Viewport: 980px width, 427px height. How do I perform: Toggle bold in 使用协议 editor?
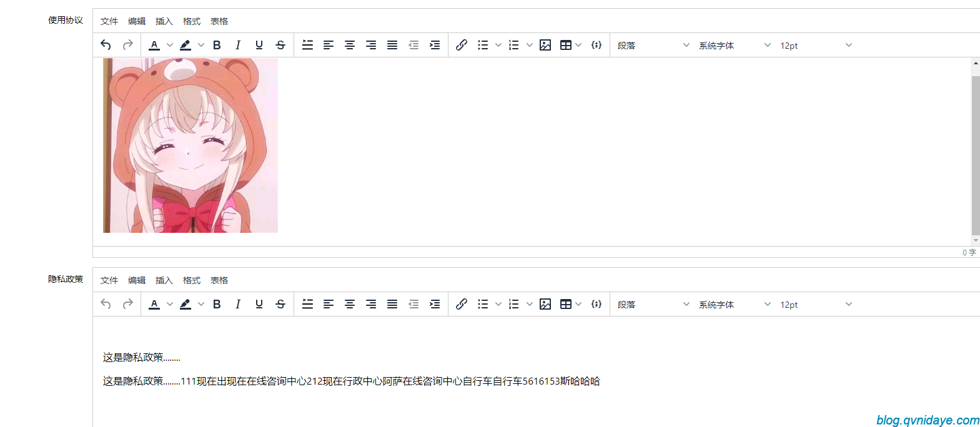tap(217, 45)
